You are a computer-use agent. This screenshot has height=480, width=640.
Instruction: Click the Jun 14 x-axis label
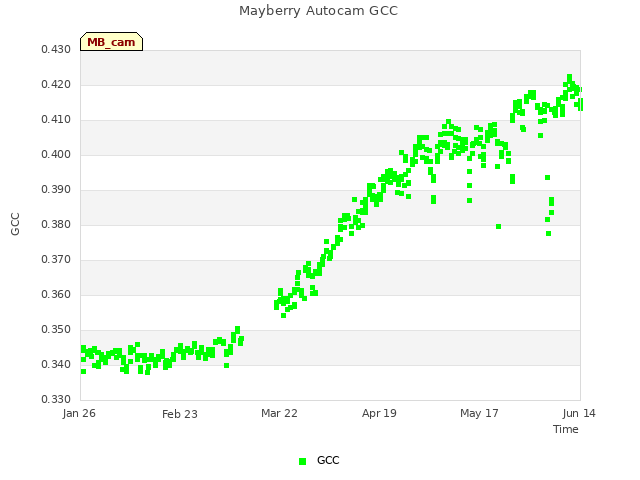tap(579, 413)
